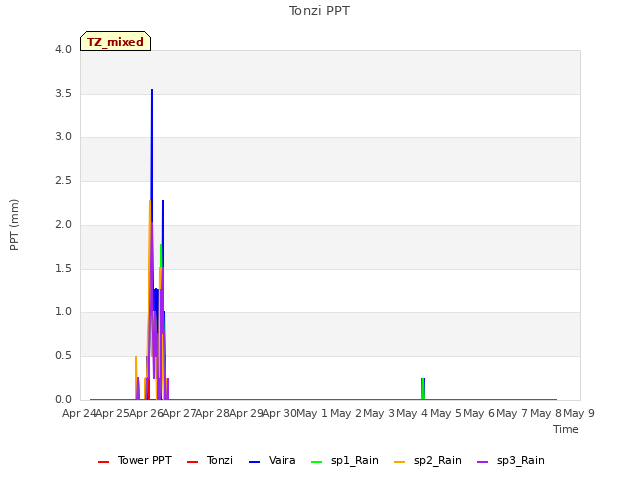Click the Apr 28 x-axis date
Viewport: 640px width, 480px height.
tap(213, 413)
